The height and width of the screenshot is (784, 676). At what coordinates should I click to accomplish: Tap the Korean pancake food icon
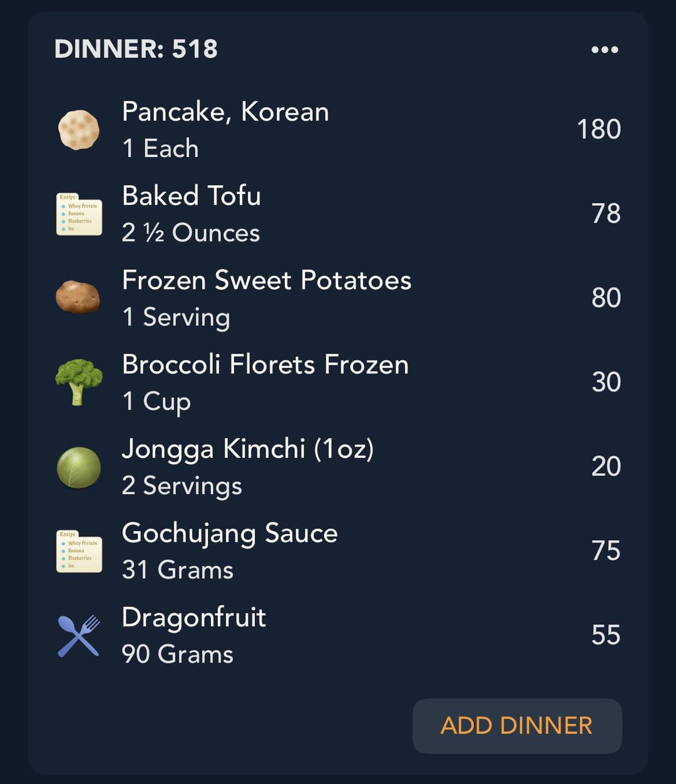pyautogui.click(x=79, y=130)
